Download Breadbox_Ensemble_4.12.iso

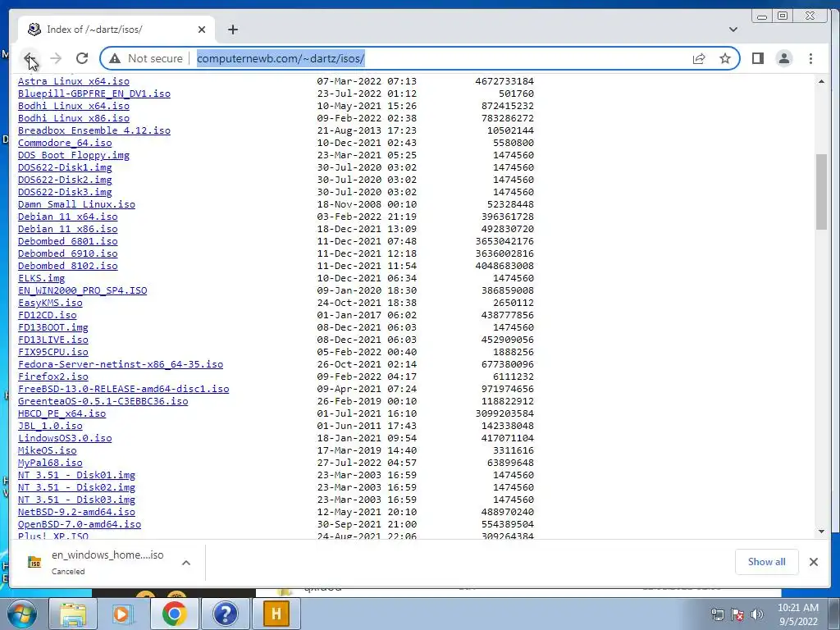point(94,130)
